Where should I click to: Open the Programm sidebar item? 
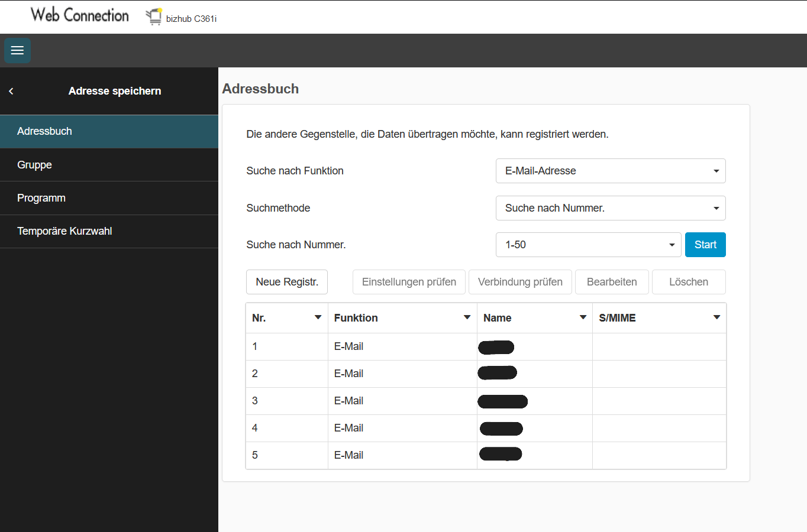[x=109, y=198]
